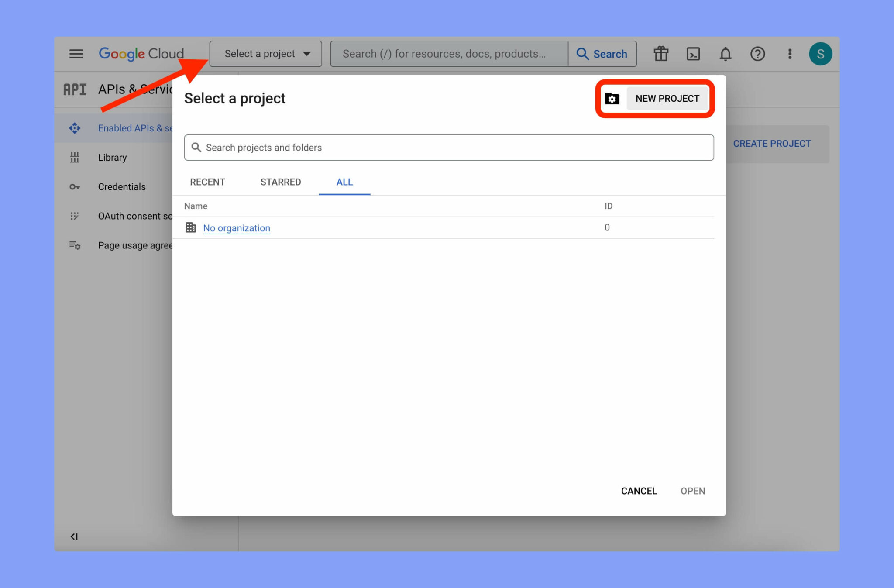Open the account avatar menu
The height and width of the screenshot is (588, 894).
(x=821, y=54)
